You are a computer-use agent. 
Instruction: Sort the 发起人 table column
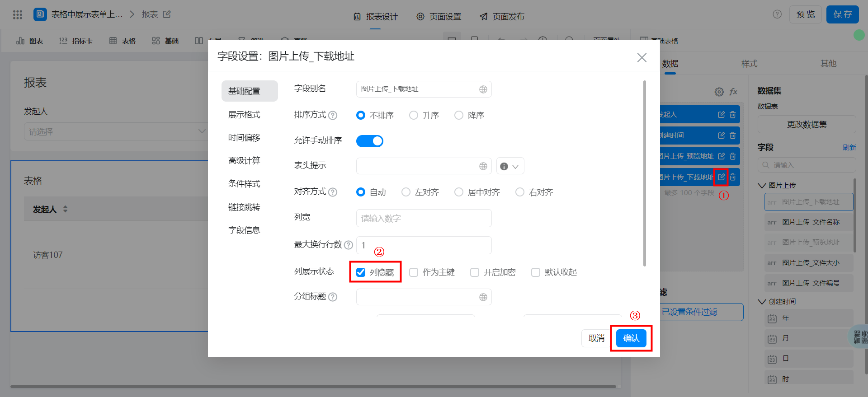click(x=66, y=209)
